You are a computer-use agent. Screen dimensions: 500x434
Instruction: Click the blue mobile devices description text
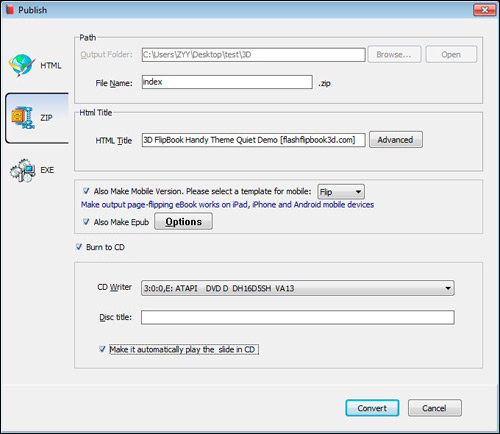coord(227,204)
